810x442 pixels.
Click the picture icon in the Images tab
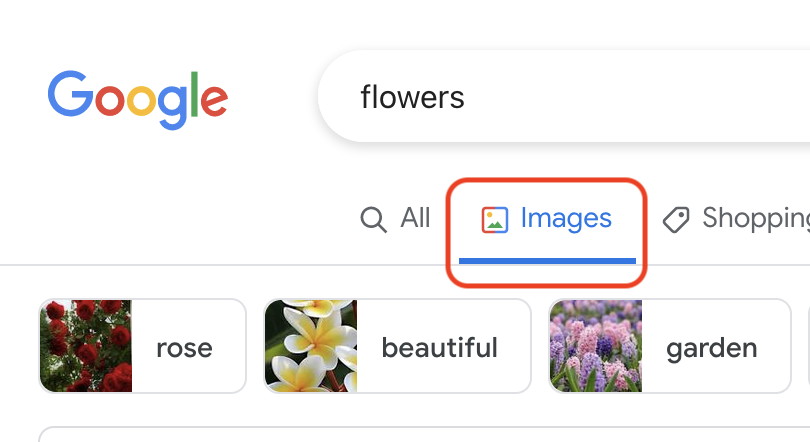tap(495, 219)
